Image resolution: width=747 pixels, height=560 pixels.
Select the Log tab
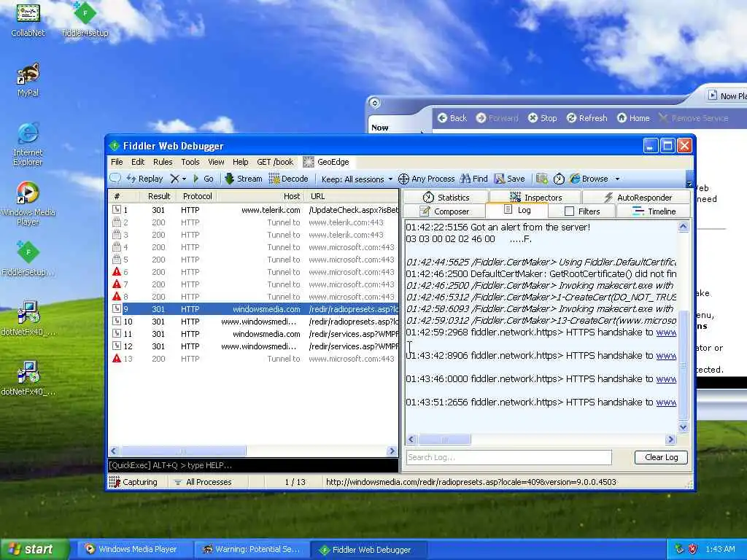point(517,210)
